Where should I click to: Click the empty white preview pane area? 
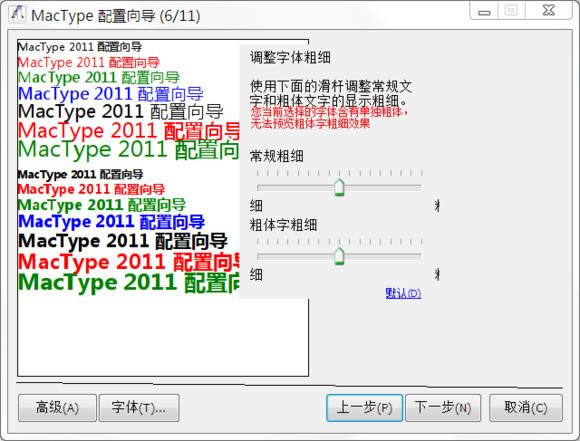tap(163, 337)
